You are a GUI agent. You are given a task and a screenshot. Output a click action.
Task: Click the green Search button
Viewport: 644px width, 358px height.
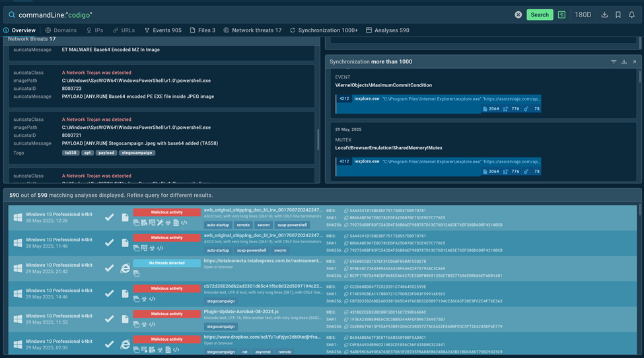(x=540, y=15)
